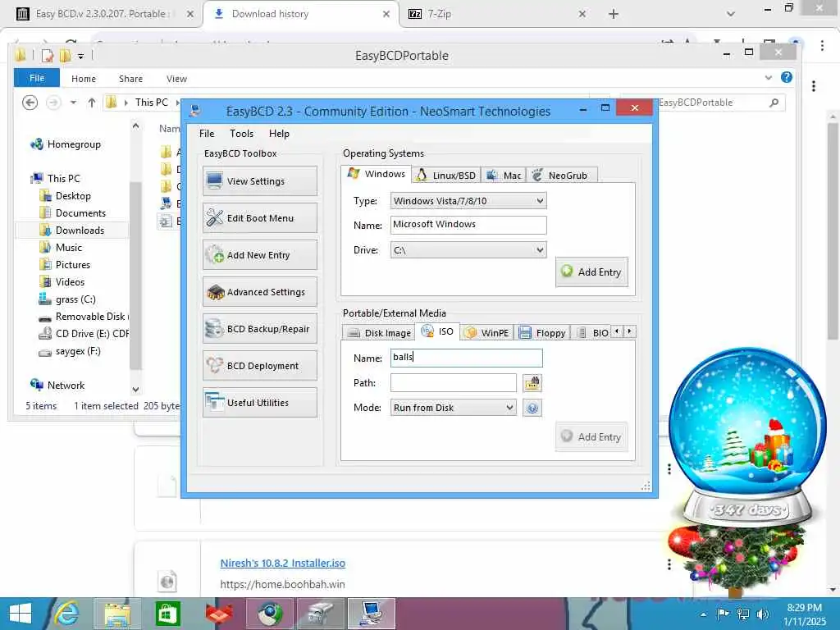Open View Settings in EasyBCD Toolbox
The image size is (840, 630).
(x=260, y=181)
